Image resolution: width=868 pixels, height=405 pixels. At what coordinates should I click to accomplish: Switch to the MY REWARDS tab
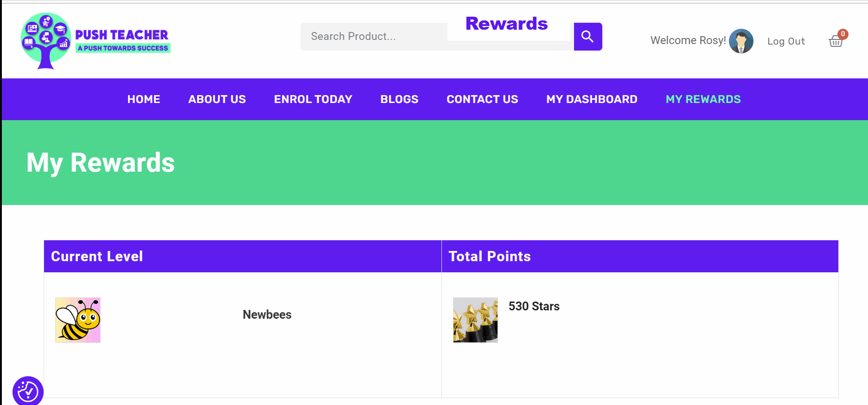[703, 99]
